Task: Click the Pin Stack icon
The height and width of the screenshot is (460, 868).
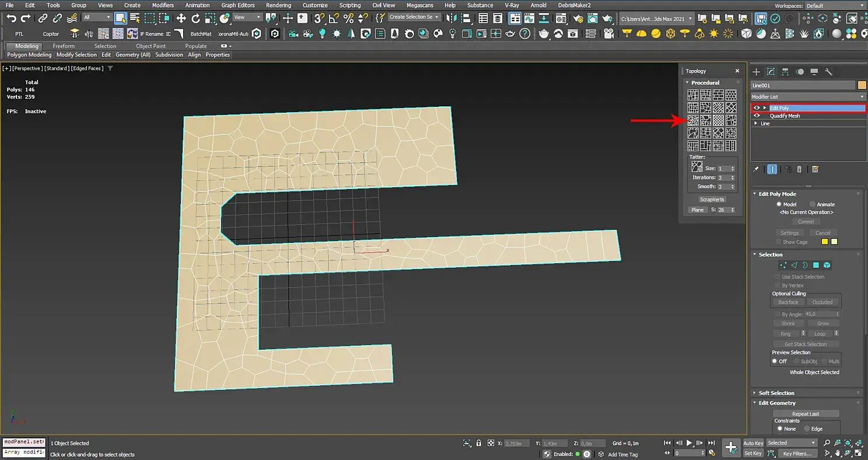Action: click(756, 169)
